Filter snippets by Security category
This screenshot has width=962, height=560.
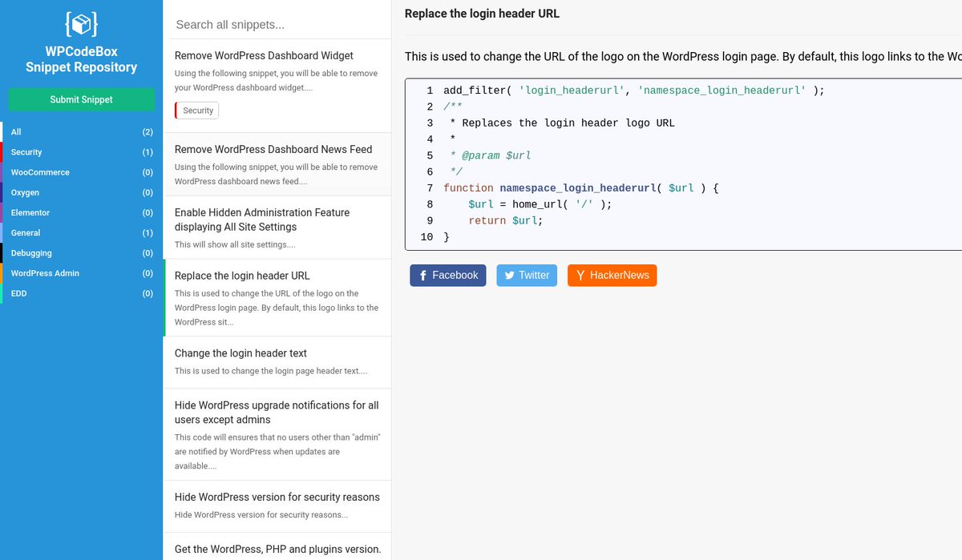pyautogui.click(x=81, y=152)
